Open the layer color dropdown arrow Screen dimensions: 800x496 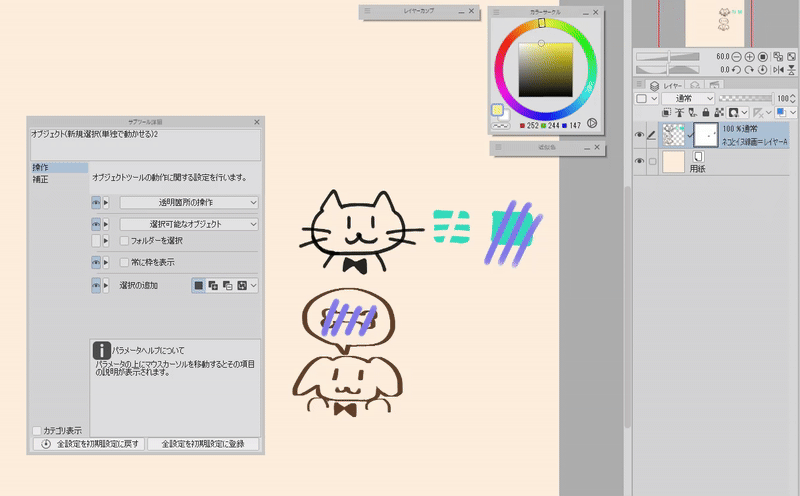point(792,112)
